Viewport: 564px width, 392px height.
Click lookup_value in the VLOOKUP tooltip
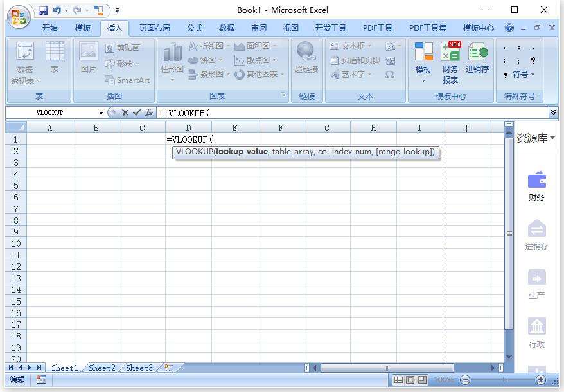[x=242, y=152]
